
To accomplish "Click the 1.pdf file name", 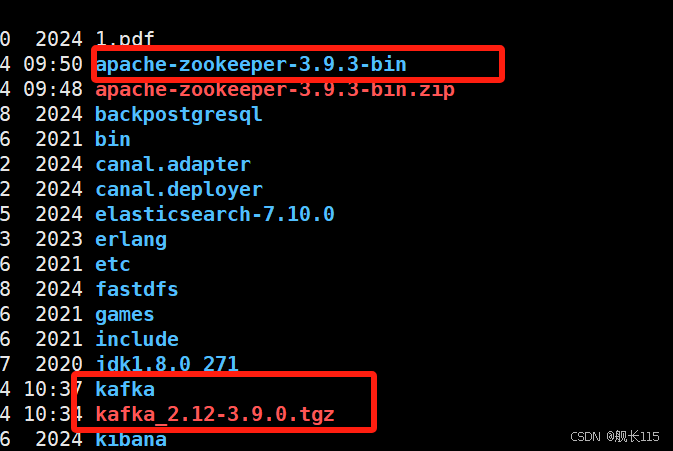I will coord(125,39).
